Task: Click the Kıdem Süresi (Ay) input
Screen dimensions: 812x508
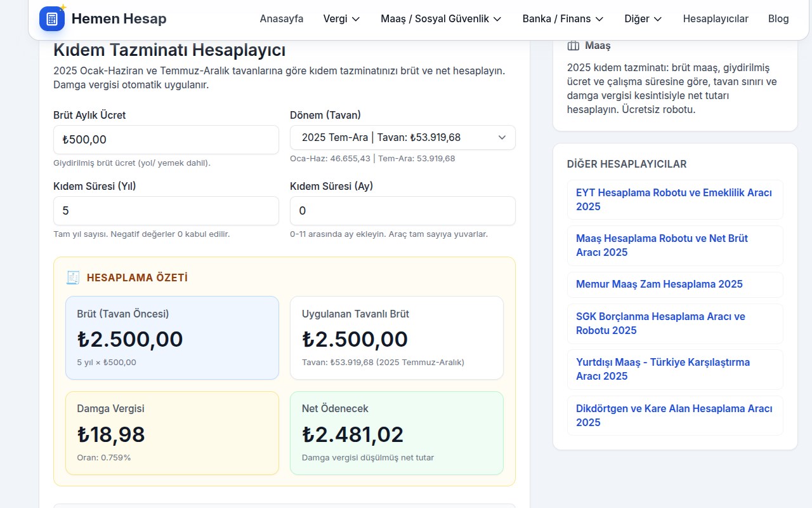Action: tap(402, 211)
